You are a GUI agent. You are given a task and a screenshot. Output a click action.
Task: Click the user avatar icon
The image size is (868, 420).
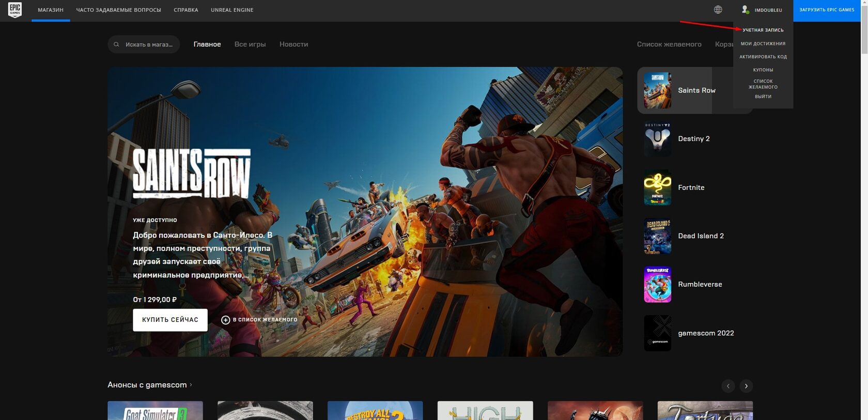745,10
